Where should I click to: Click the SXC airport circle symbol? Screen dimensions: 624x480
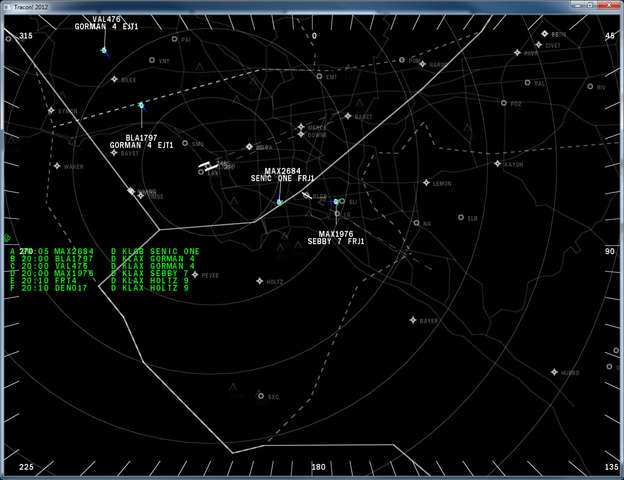[261, 396]
